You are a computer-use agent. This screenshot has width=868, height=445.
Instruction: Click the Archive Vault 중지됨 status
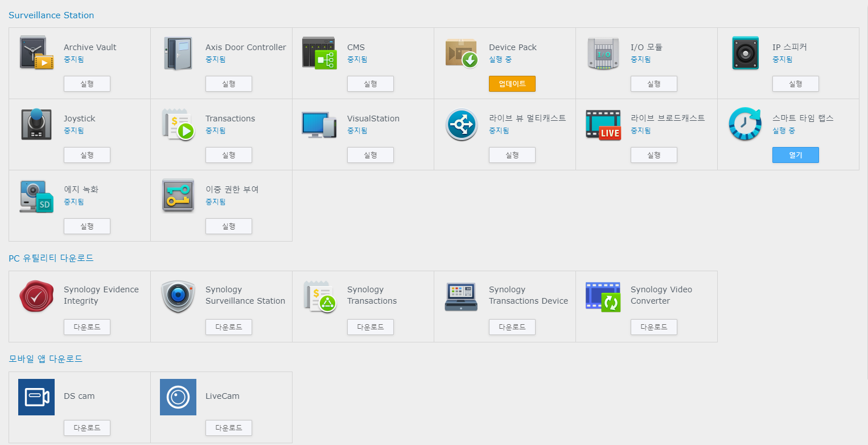[73, 59]
